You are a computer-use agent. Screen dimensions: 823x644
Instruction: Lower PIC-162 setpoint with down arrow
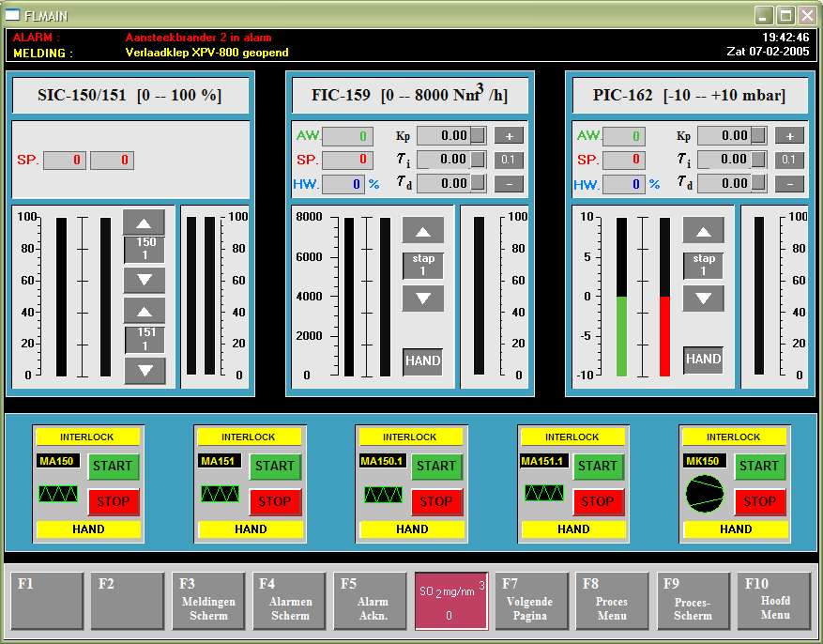point(703,299)
